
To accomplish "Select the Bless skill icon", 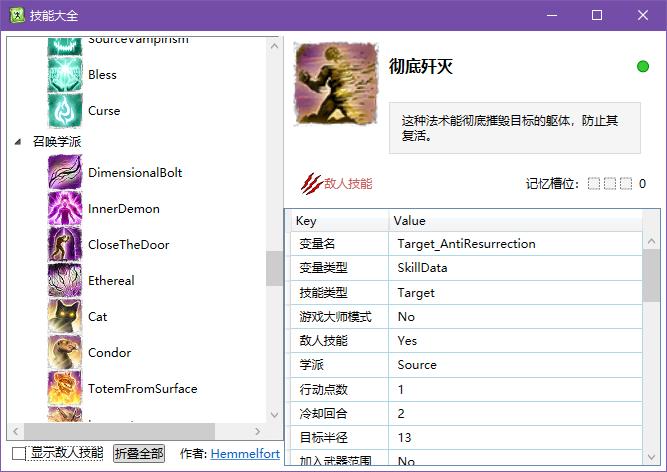I will (65, 75).
